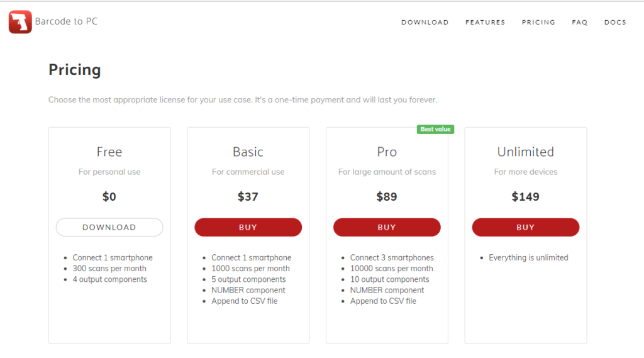Click the Pro plan heading
The height and width of the screenshot is (358, 644).
[x=387, y=152]
